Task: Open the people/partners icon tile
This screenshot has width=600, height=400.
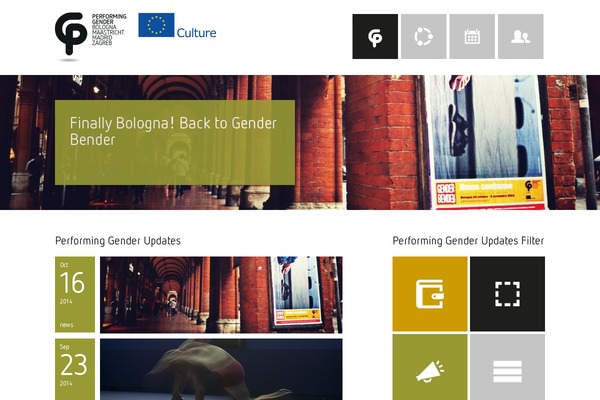Action: point(521,36)
